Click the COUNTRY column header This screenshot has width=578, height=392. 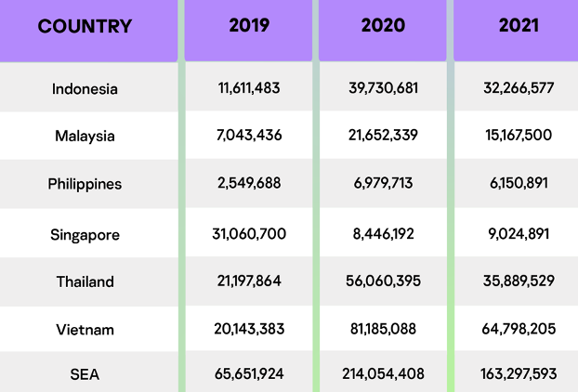point(85,26)
